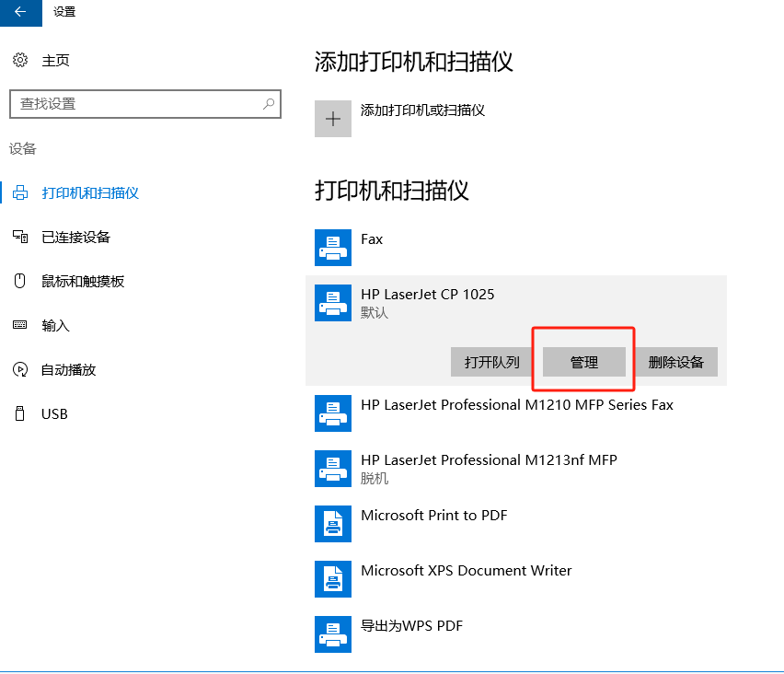
Task: Click the USB drive icon
Action: [x=20, y=413]
